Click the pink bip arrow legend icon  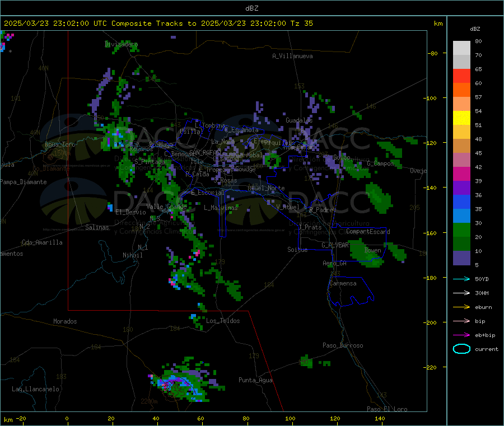[461, 321]
